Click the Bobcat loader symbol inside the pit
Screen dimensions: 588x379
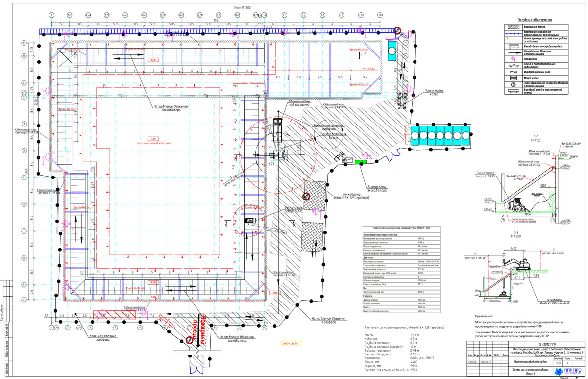click(250, 220)
